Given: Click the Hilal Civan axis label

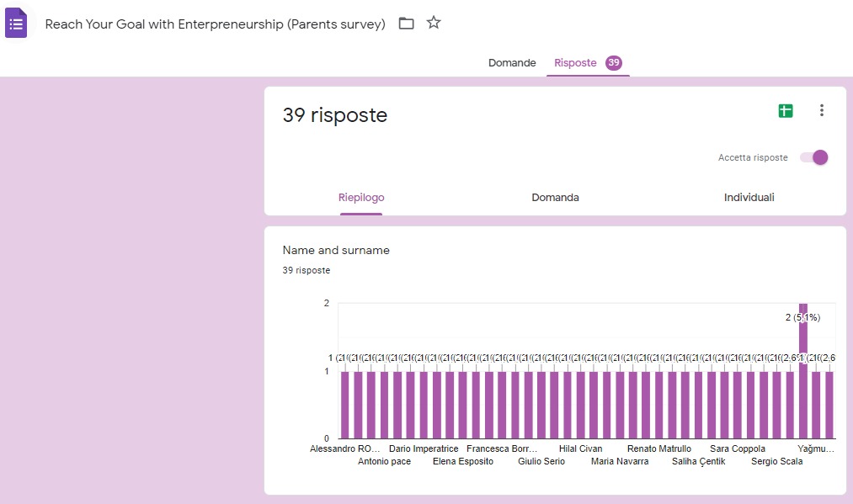Looking at the screenshot, I should (x=580, y=449).
